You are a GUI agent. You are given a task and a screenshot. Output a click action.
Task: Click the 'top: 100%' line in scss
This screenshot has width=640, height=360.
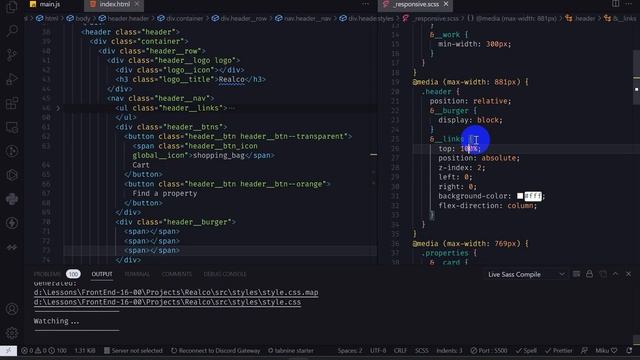click(459, 149)
